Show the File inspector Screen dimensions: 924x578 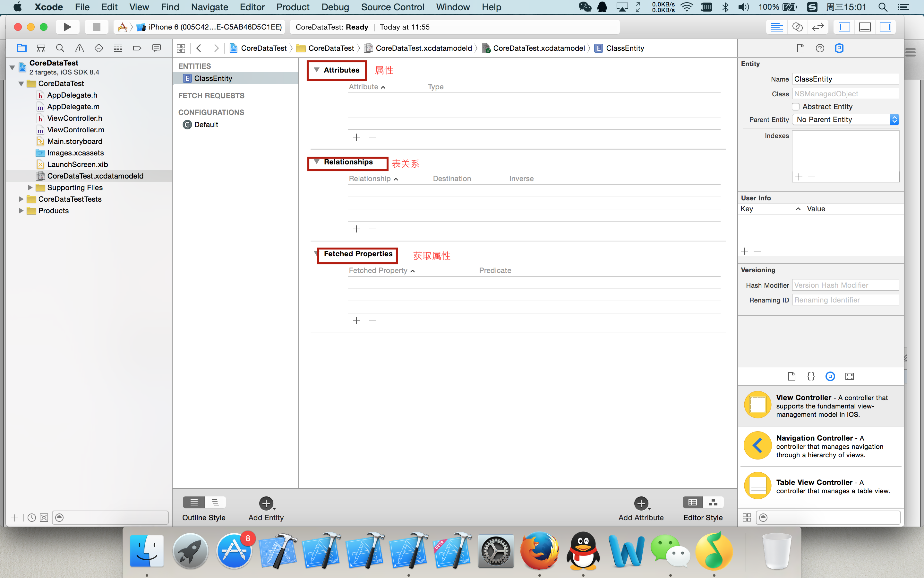click(x=801, y=48)
